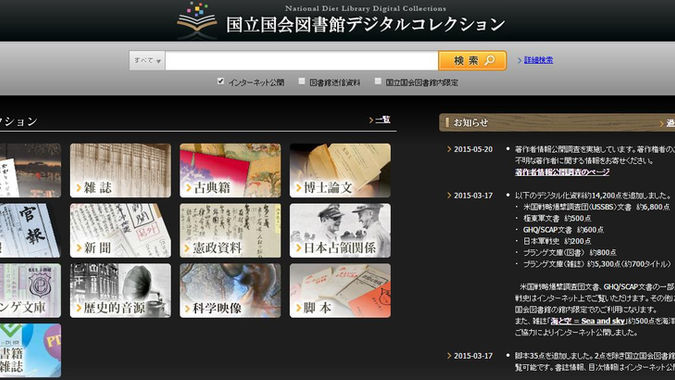This screenshot has height=380, width=675.
Task: Open the 海と空 = Sea and sky link
Action: pyautogui.click(x=588, y=321)
